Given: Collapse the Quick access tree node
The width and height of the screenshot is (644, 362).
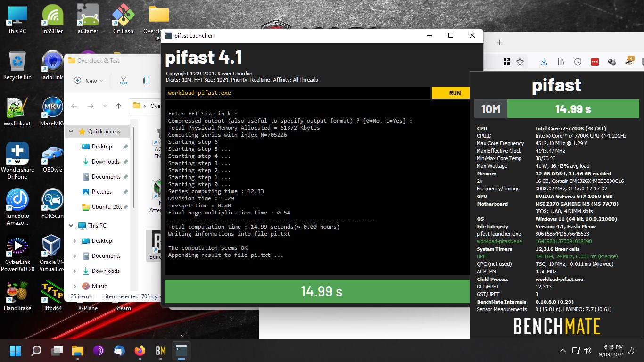Looking at the screenshot, I should click(71, 132).
